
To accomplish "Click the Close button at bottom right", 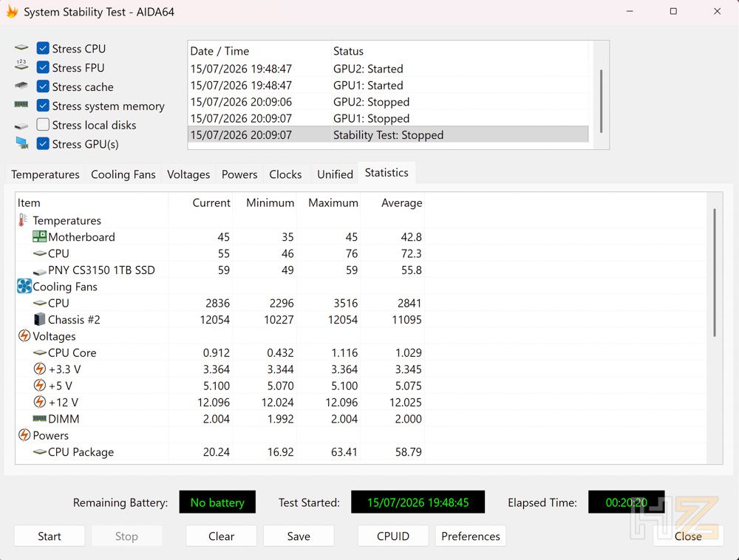I will pyautogui.click(x=688, y=536).
